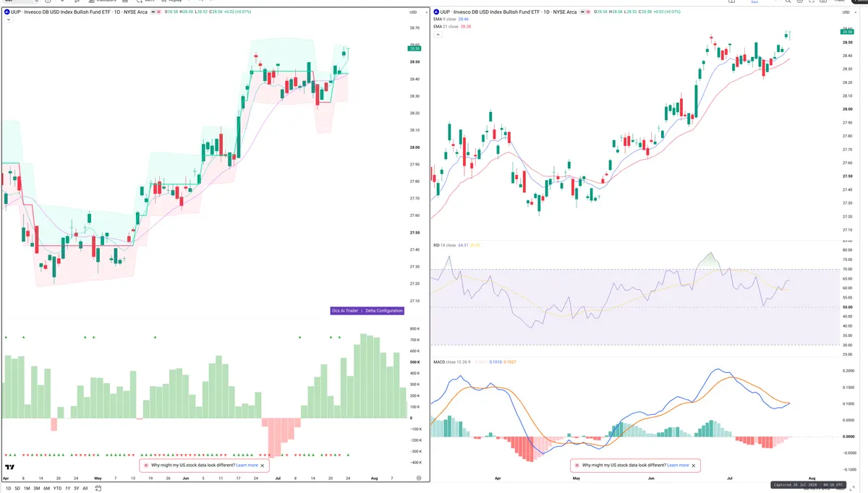The width and height of the screenshot is (868, 493).
Task: Close the right chart US stock data banner
Action: click(694, 466)
